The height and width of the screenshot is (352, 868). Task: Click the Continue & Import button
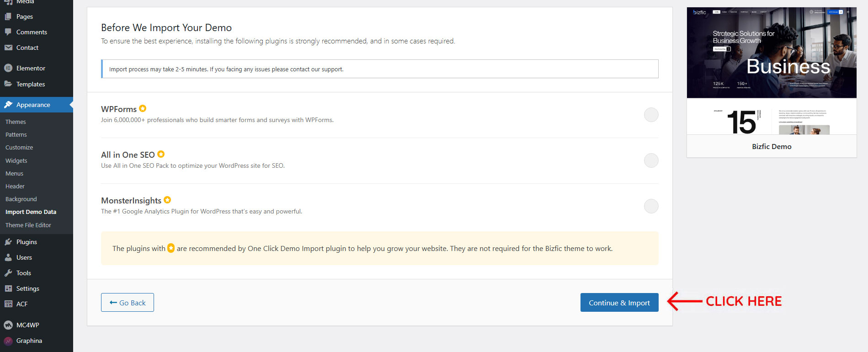[619, 303]
